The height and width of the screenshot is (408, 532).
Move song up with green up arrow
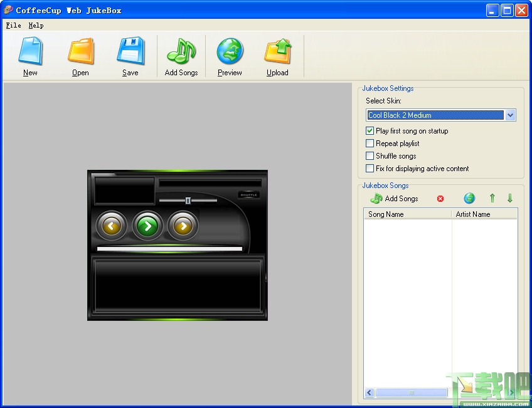pos(492,198)
